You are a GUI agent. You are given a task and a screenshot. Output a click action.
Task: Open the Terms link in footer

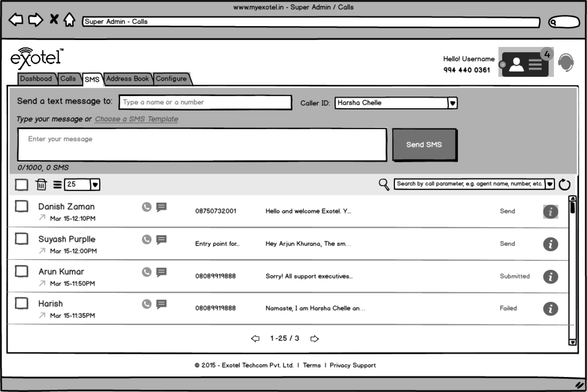(312, 365)
